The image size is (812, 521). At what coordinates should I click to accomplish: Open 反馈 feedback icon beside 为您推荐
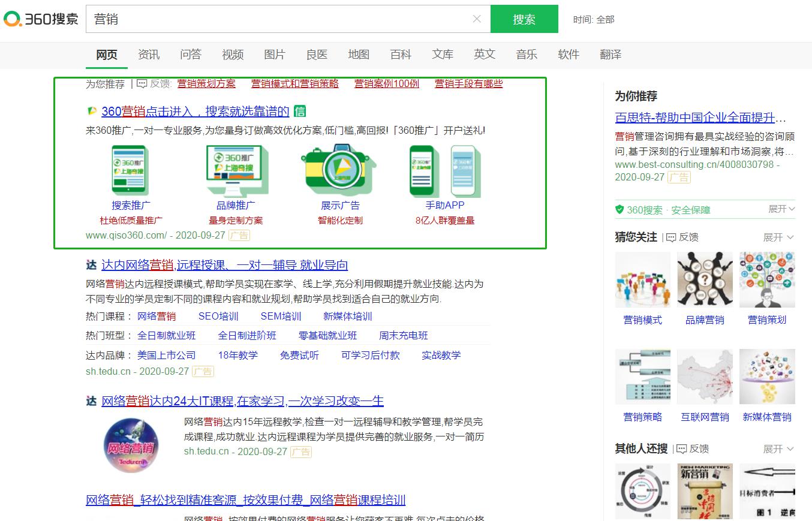click(x=142, y=84)
